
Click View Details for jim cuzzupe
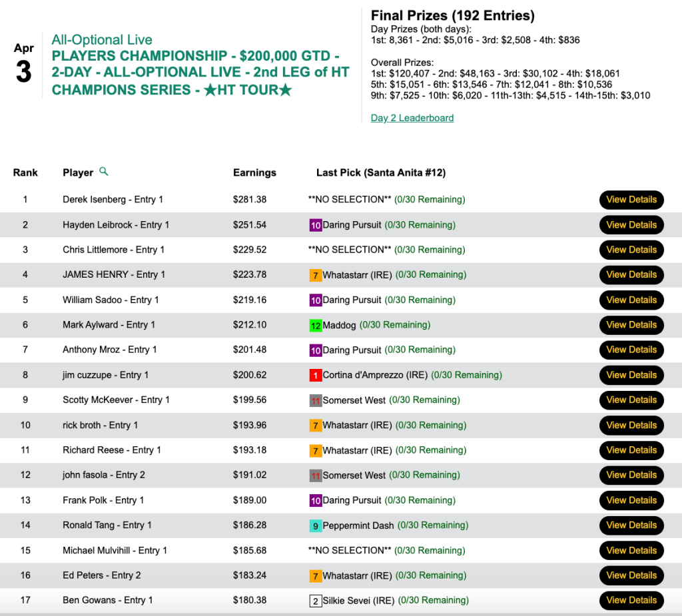(631, 375)
